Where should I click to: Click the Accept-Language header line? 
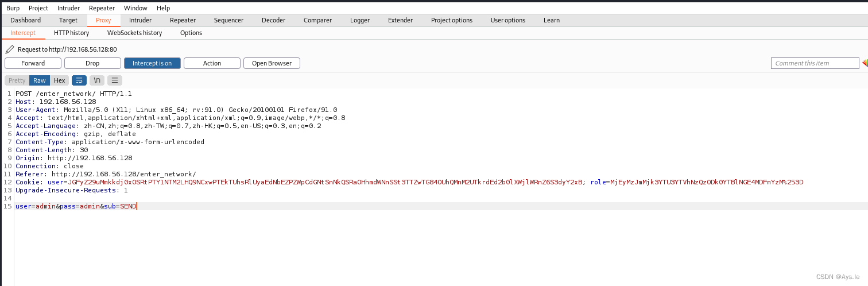coord(168,126)
